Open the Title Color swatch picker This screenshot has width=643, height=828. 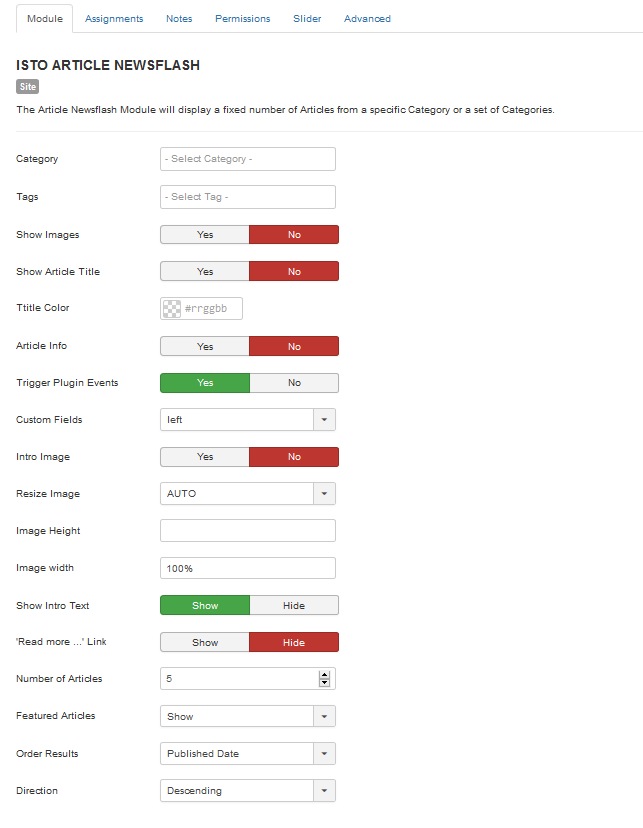(172, 308)
